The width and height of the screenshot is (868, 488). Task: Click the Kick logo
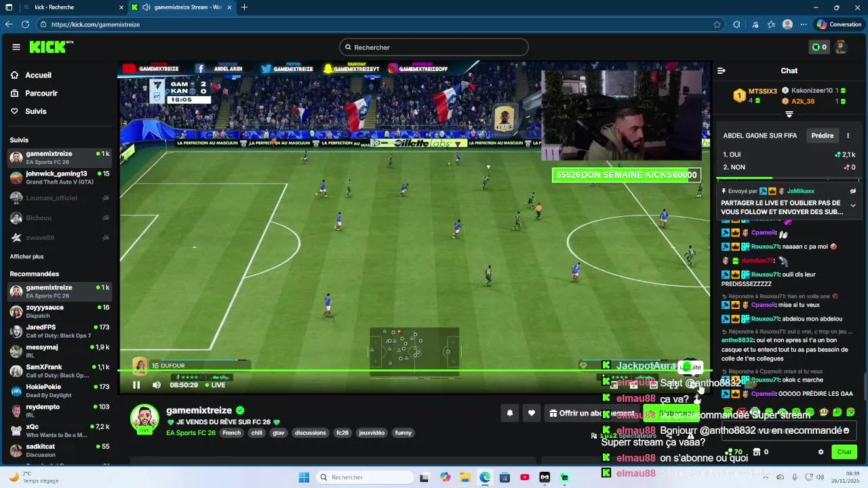point(50,47)
